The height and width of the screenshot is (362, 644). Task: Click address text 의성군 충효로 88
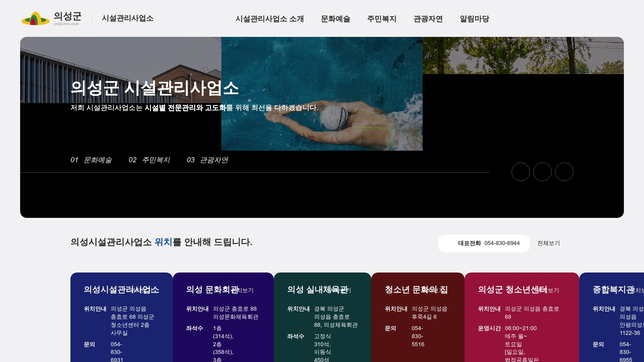(235, 309)
